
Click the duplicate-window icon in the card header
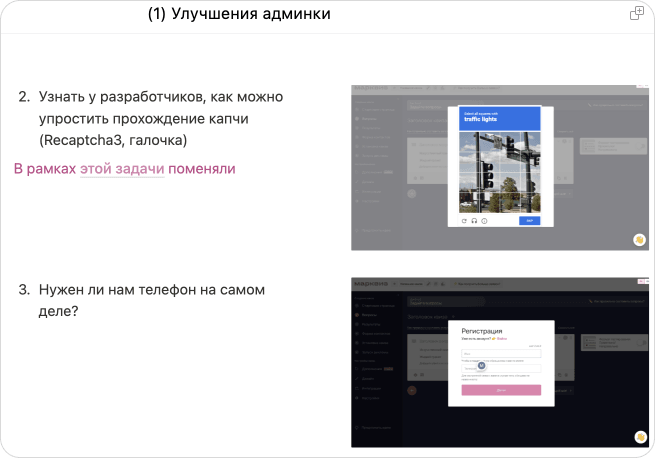(637, 13)
